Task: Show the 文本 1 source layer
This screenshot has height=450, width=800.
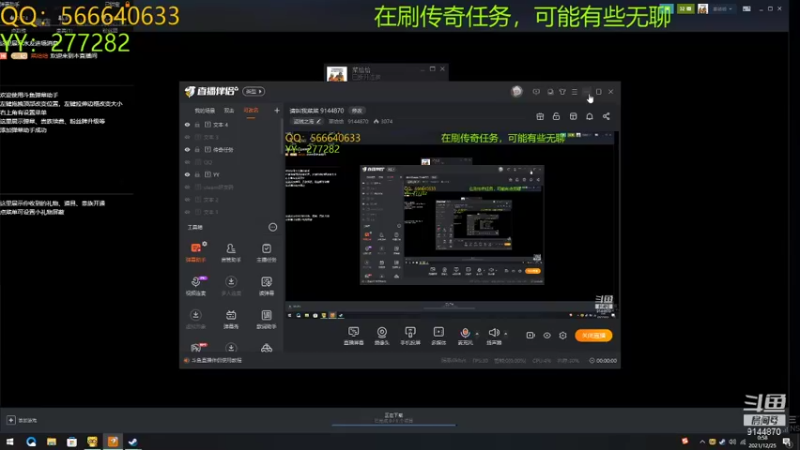Action: tap(187, 212)
